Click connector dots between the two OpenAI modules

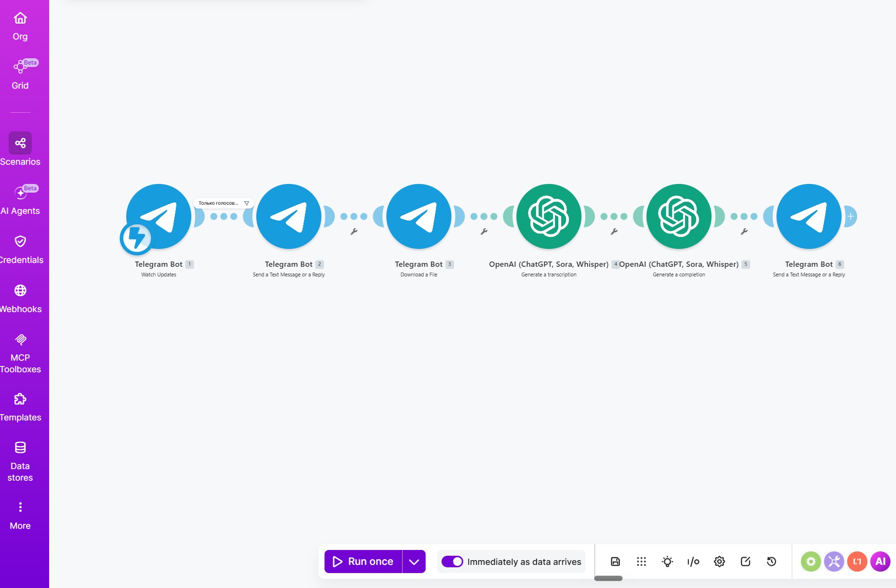point(614,216)
